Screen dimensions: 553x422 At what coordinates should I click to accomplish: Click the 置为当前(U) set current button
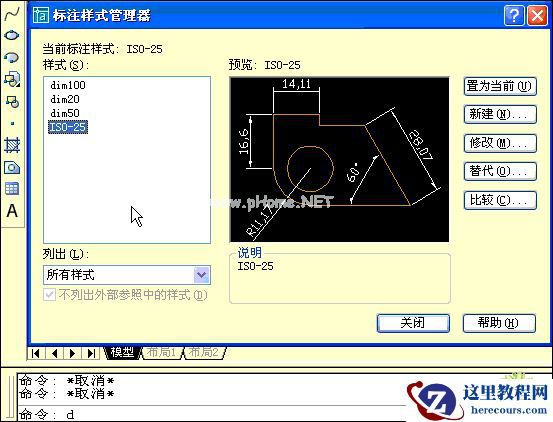point(500,86)
